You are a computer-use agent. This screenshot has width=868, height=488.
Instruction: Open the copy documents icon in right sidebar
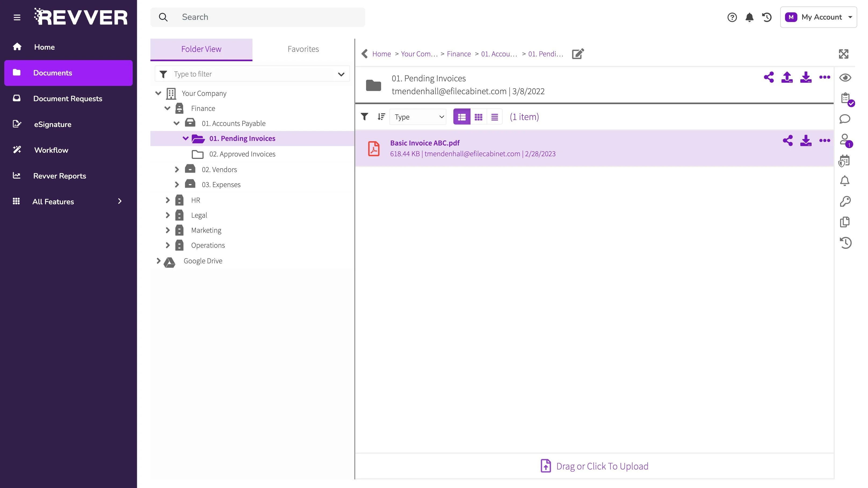(845, 222)
